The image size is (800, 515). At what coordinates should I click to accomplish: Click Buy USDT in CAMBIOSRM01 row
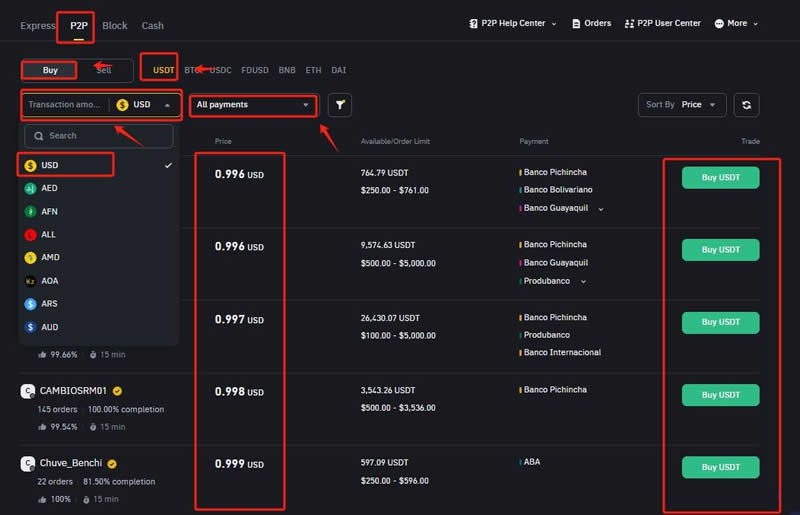click(720, 395)
